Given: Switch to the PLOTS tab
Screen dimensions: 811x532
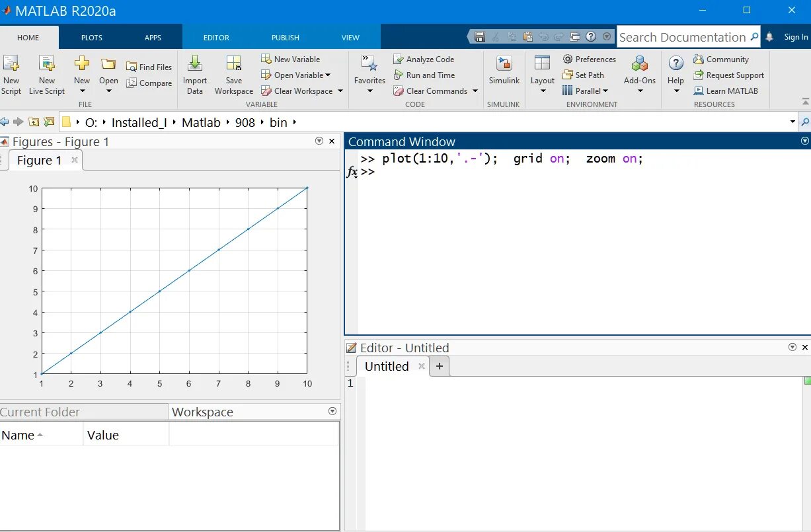Looking at the screenshot, I should coord(92,38).
